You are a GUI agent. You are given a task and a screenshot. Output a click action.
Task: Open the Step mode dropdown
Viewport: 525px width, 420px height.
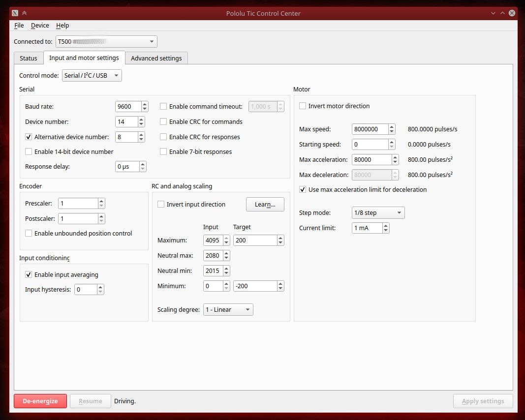pos(377,212)
